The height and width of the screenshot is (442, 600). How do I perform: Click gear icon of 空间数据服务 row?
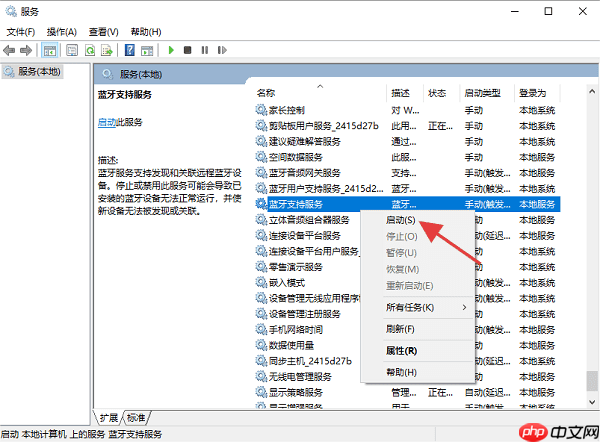[261, 157]
